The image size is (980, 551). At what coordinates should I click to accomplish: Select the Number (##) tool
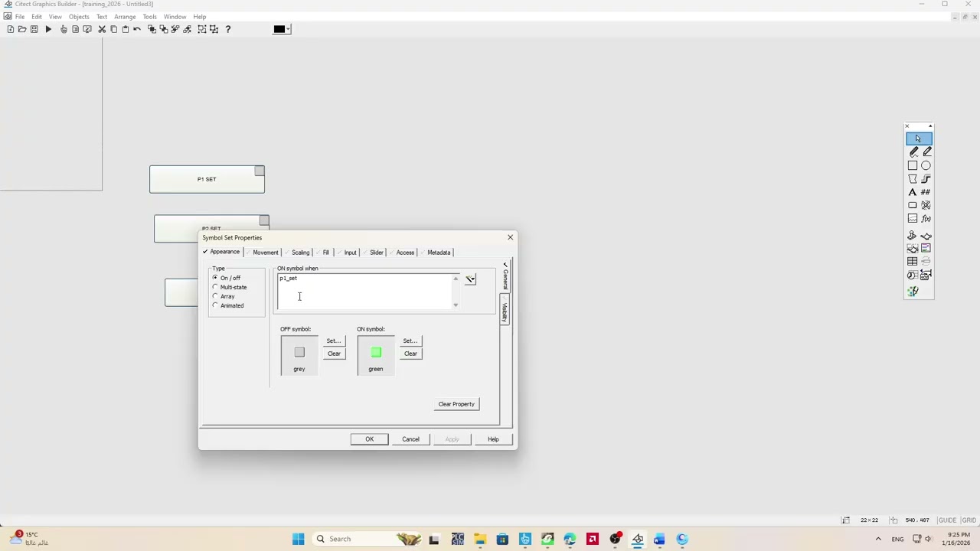(x=926, y=192)
